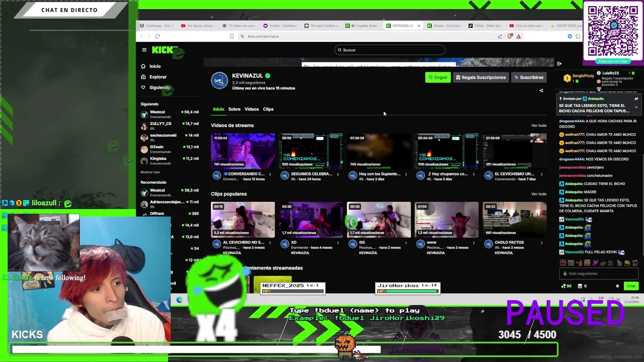Open the 01:39:06 EL CEVICHISMO video
This screenshot has height=362, width=644.
coord(515,151)
